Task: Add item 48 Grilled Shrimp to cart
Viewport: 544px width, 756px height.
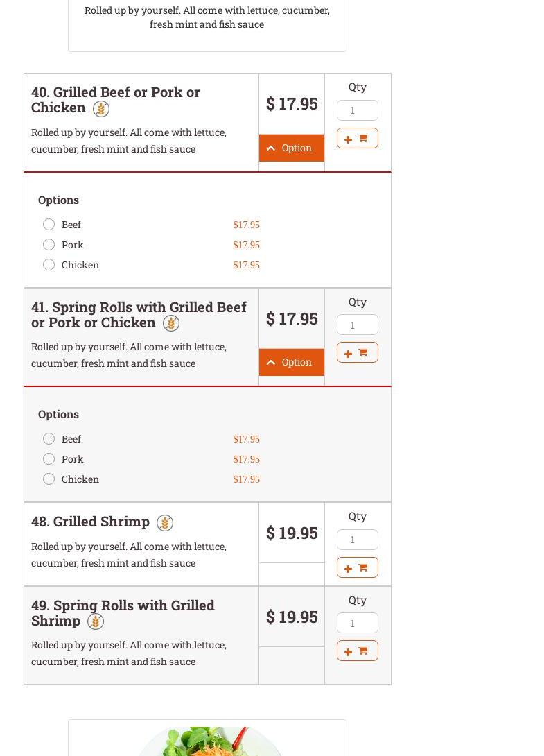Action: click(357, 567)
